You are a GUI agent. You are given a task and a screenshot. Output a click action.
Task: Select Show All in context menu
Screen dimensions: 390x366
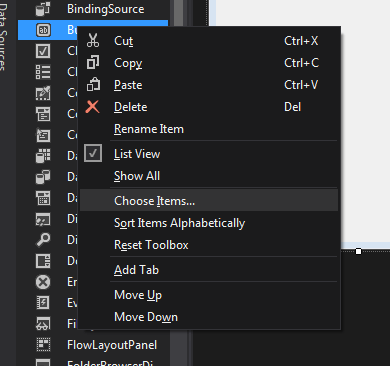point(209,176)
